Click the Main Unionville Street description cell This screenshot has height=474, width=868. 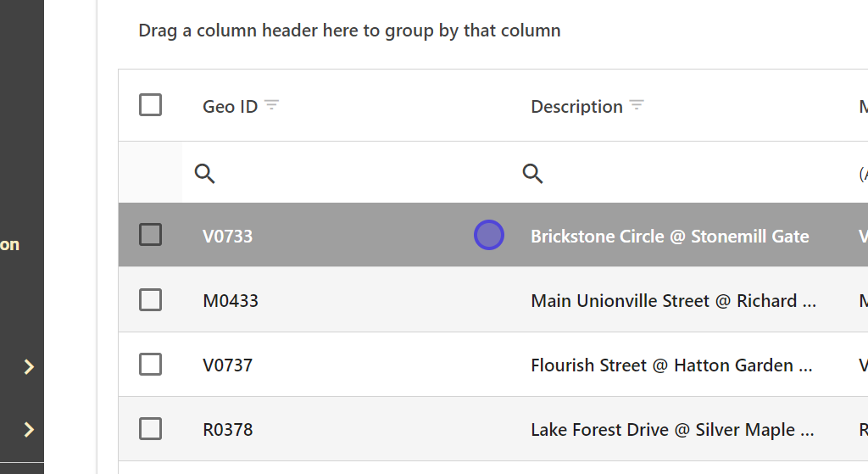tap(673, 301)
